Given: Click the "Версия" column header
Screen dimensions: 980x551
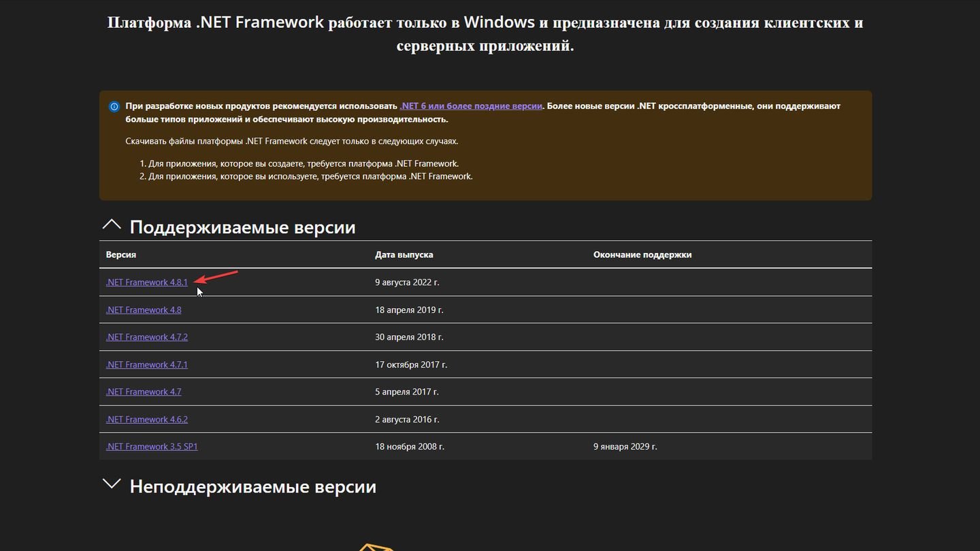Looking at the screenshot, I should pyautogui.click(x=121, y=254).
